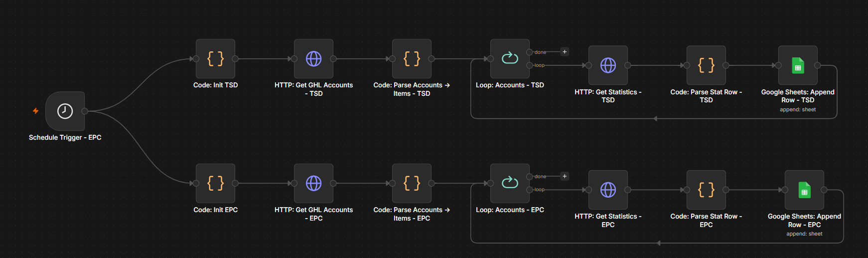The height and width of the screenshot is (258, 868).
Task: Open the HTTP: Get GHL Accounts - TSD node
Action: pyautogui.click(x=313, y=59)
